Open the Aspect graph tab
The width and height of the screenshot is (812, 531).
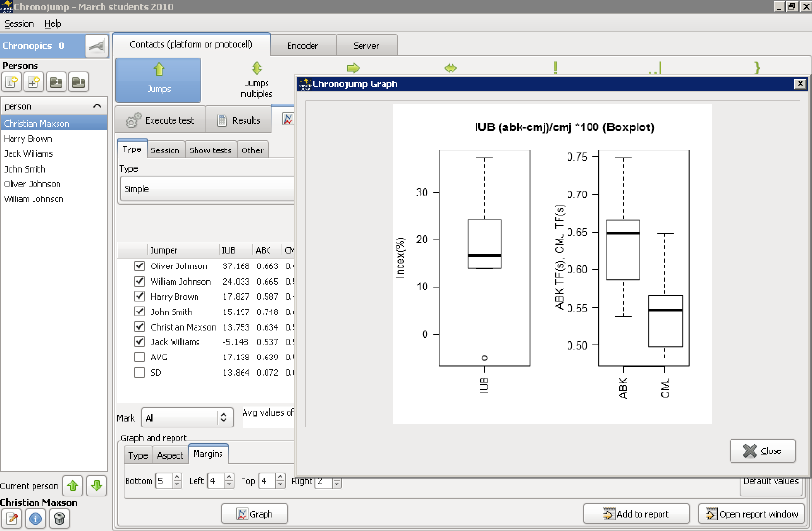pyautogui.click(x=170, y=455)
